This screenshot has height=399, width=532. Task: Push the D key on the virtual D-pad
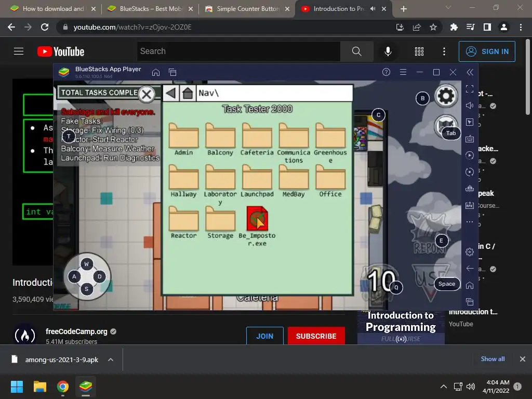pyautogui.click(x=99, y=276)
